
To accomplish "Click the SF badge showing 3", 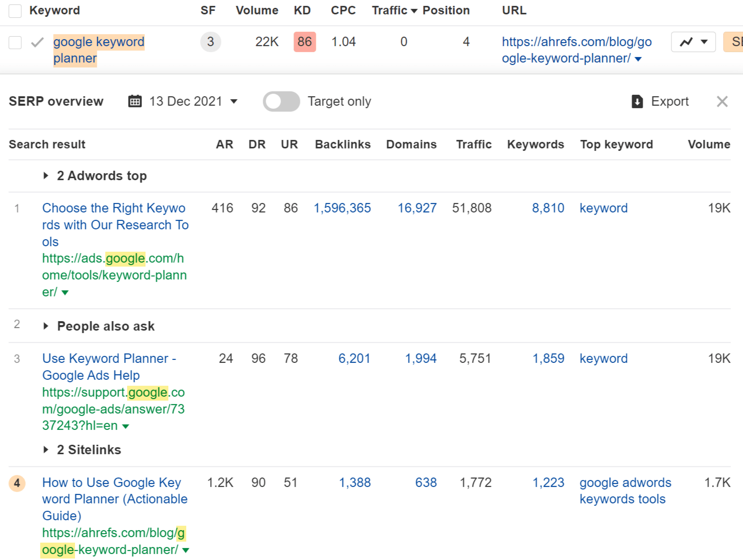I will [x=211, y=42].
